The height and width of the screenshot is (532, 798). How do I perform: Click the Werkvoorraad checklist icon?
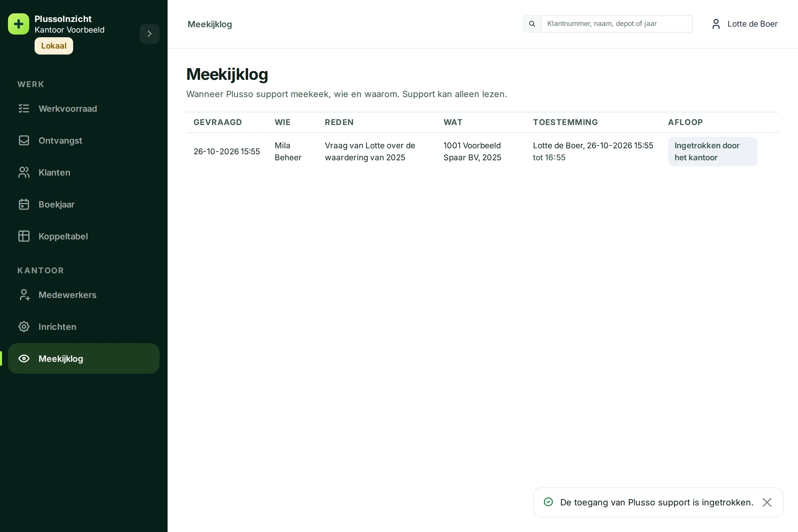(x=24, y=109)
